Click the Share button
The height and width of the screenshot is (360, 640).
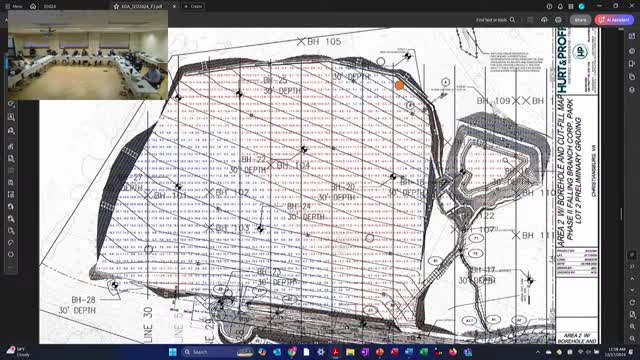[x=580, y=20]
